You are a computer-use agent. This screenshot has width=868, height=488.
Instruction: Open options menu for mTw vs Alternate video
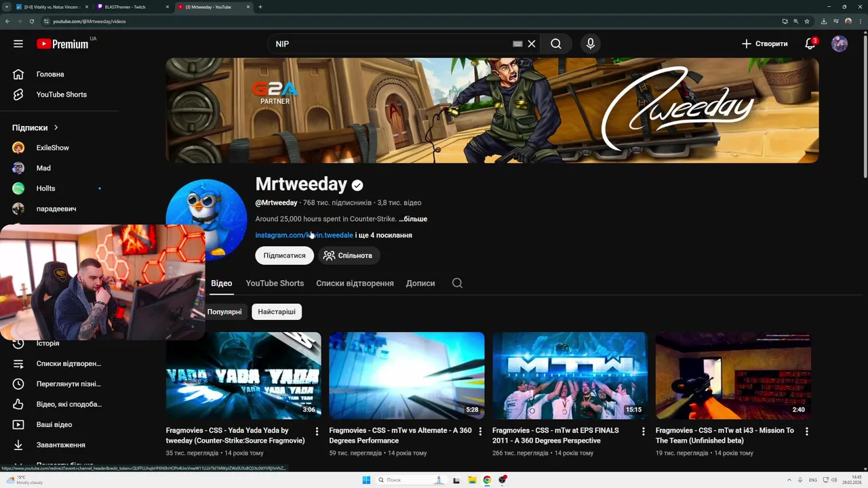(480, 431)
